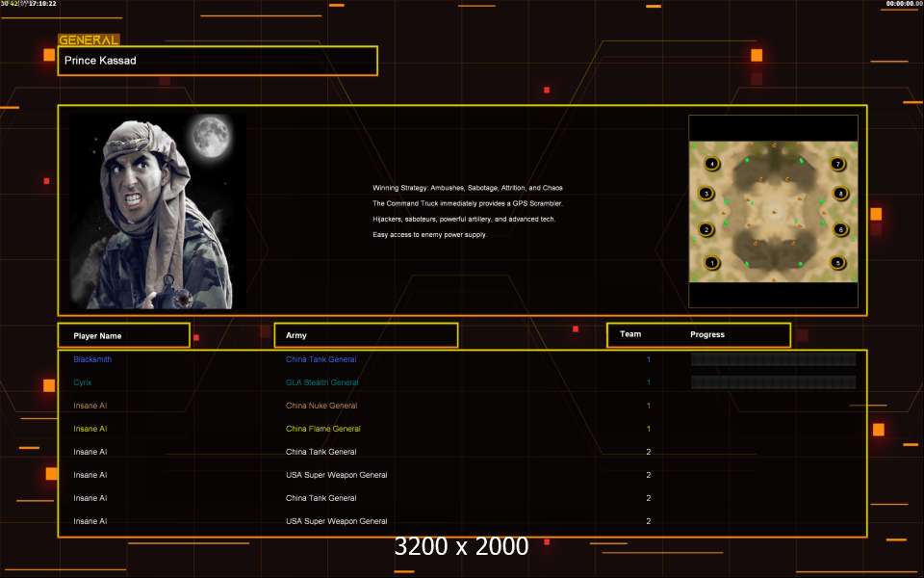This screenshot has width=924, height=578.
Task: Select the Blacksmith player name
Action: 92,359
